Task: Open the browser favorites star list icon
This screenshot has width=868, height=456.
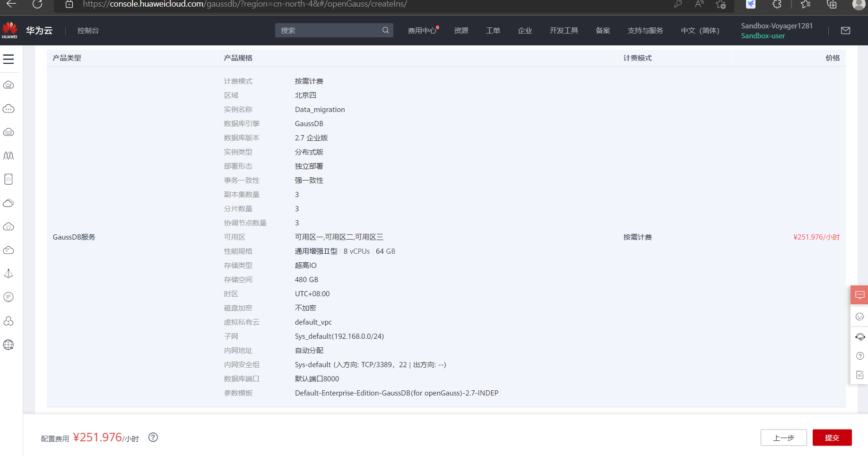Action: point(806,4)
